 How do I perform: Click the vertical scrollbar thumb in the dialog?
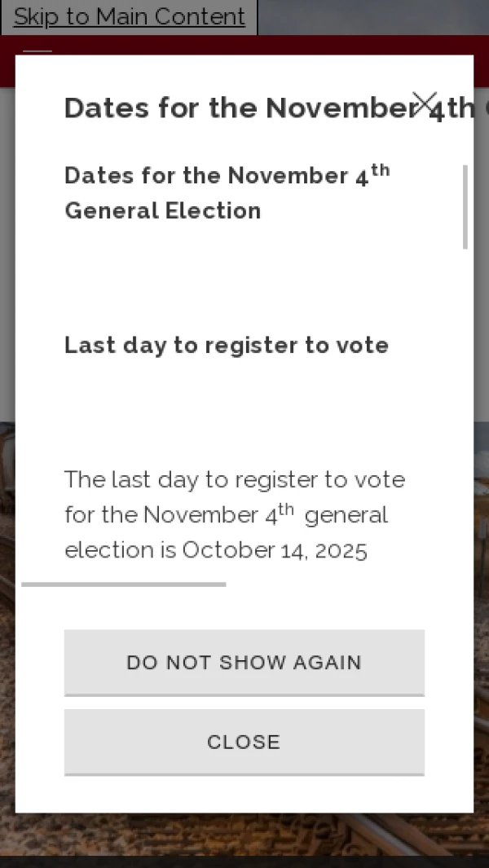465,206
